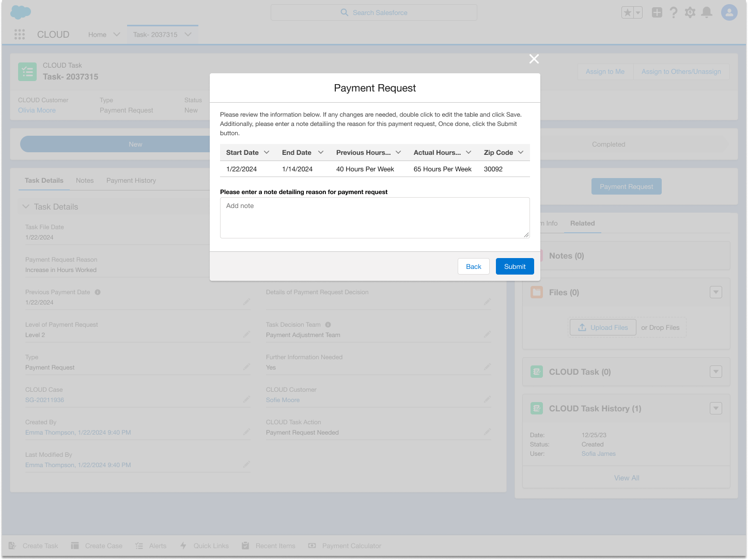Click the Salesforce cloud logo

20,12
